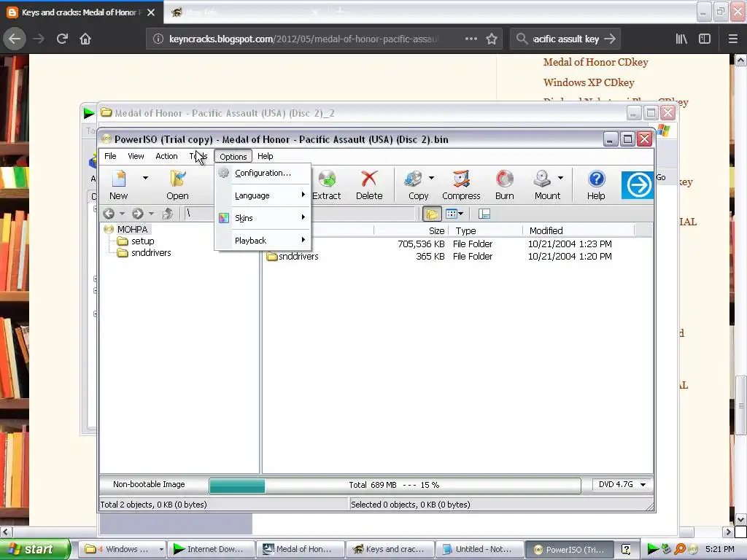Choose Configuration... from Options menu
The height and width of the screenshot is (560, 747).
pyautogui.click(x=263, y=173)
